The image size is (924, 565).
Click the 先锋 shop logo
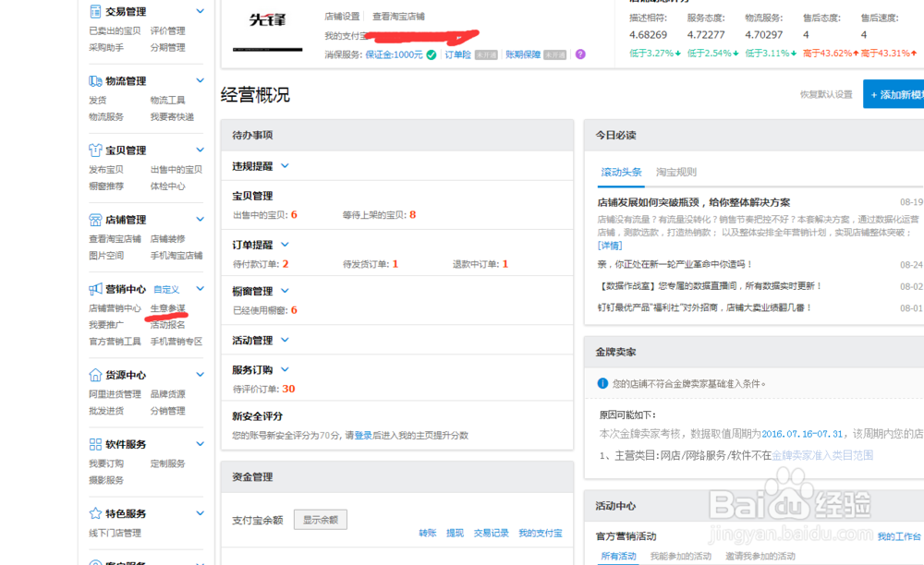268,20
